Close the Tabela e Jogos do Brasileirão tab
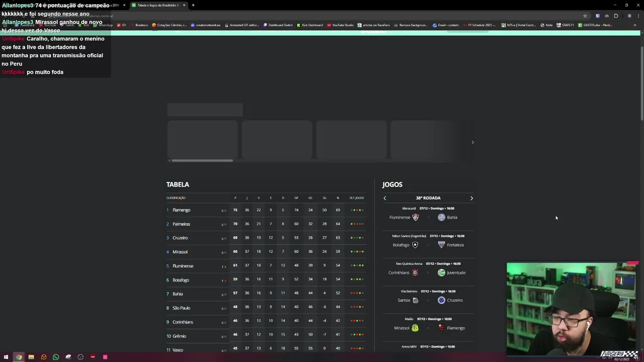 [184, 5]
